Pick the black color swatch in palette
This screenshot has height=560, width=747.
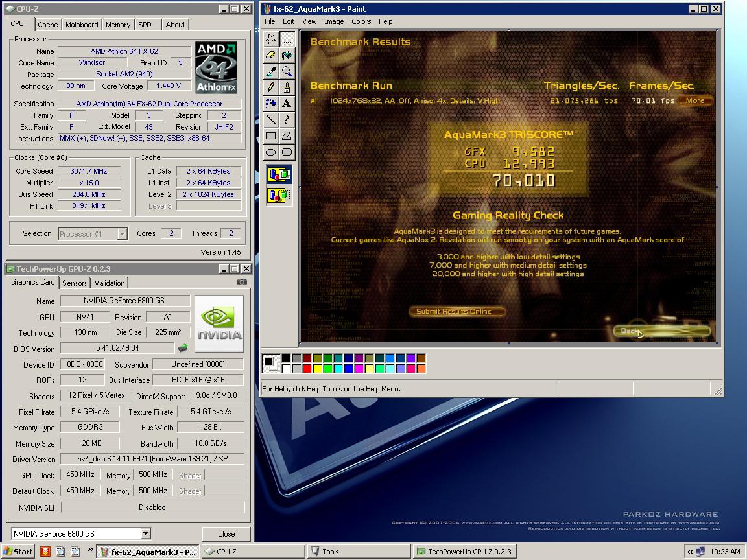click(x=286, y=358)
